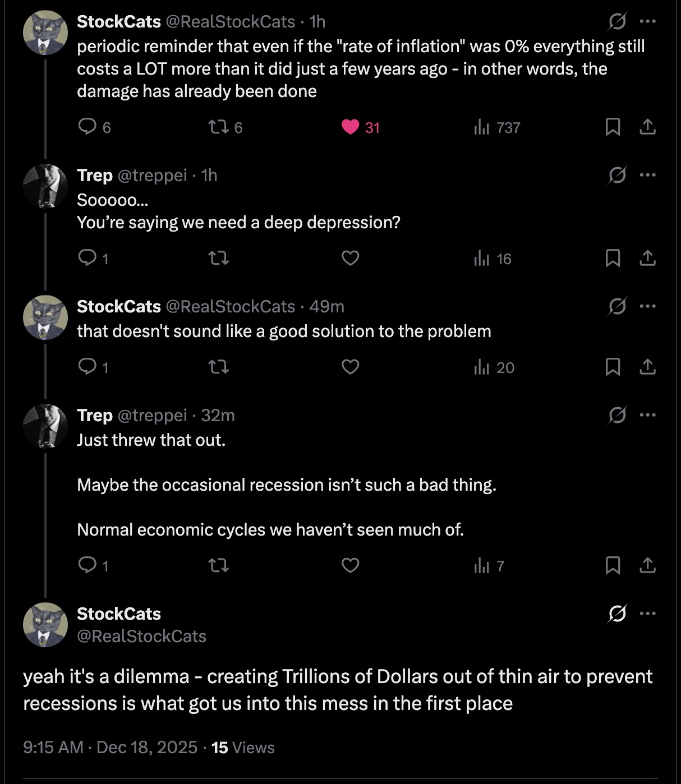Open @RealStockCats handle on the main post
Image resolution: width=681 pixels, height=784 pixels.
(141, 637)
